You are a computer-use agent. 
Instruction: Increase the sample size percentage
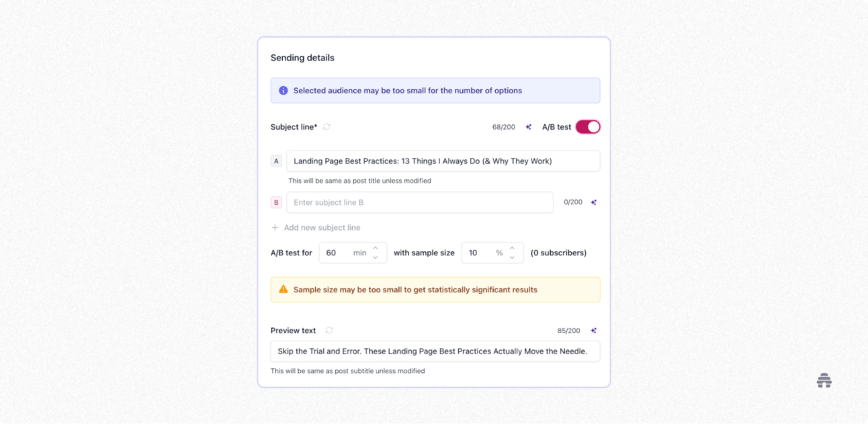pos(512,249)
